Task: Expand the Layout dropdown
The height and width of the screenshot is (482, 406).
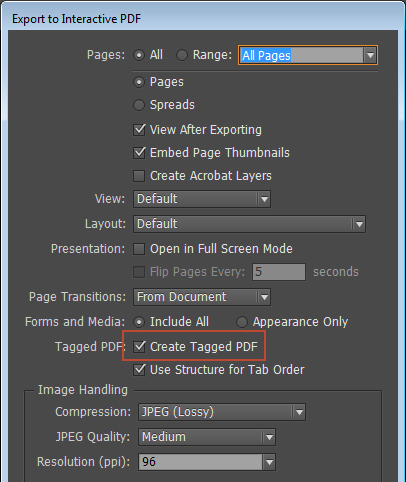Action: [249, 224]
